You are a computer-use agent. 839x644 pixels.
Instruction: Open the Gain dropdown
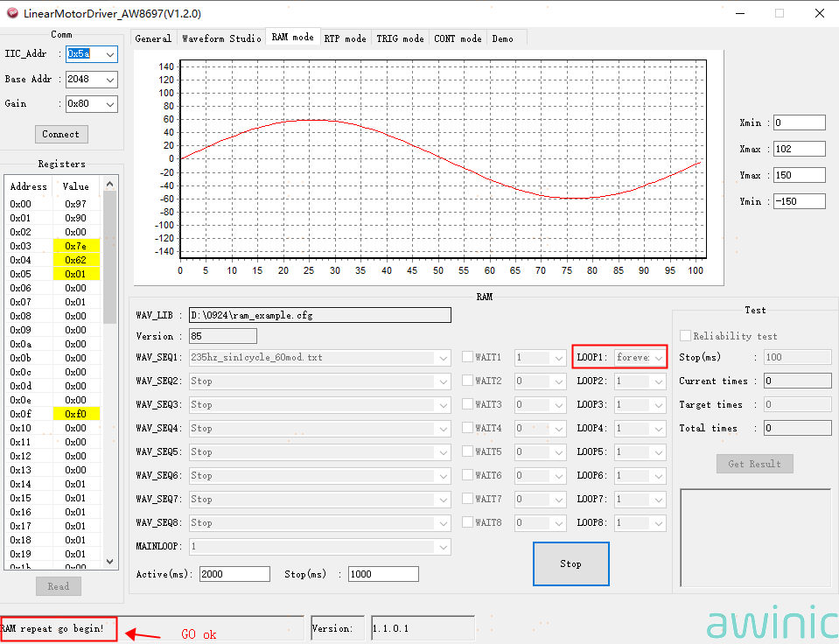click(109, 104)
